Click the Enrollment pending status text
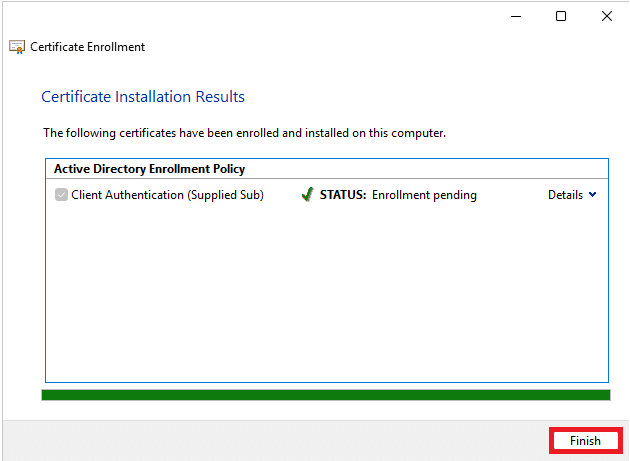 pyautogui.click(x=424, y=195)
